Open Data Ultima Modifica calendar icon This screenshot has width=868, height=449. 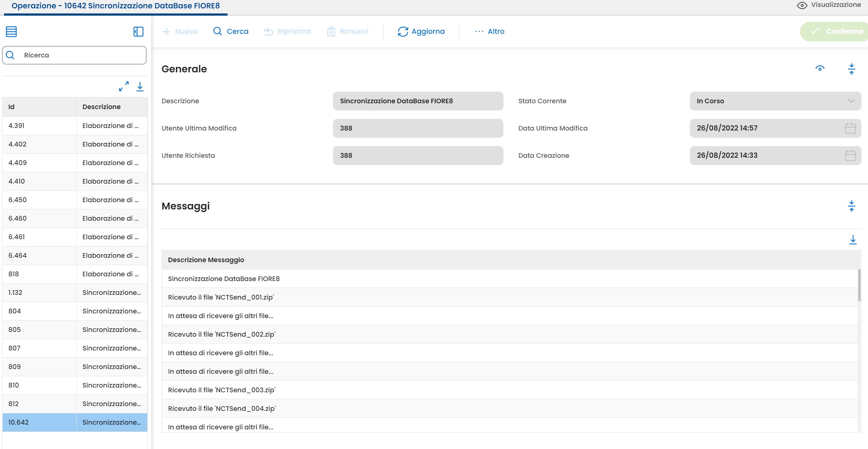850,128
